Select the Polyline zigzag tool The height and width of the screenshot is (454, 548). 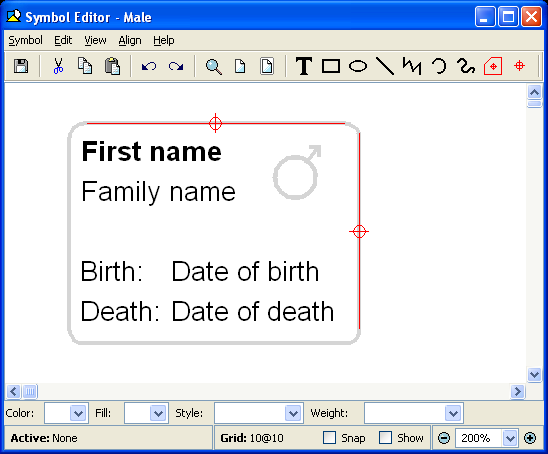coord(412,66)
